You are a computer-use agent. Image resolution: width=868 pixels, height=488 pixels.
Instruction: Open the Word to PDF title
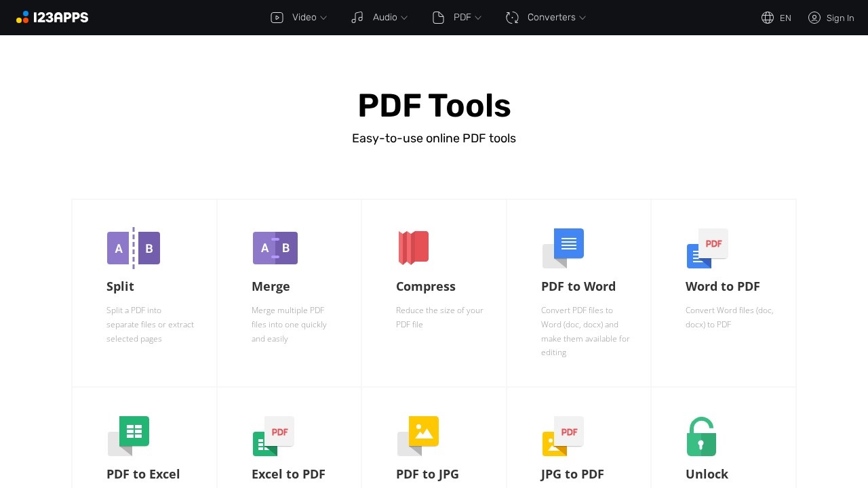click(723, 286)
